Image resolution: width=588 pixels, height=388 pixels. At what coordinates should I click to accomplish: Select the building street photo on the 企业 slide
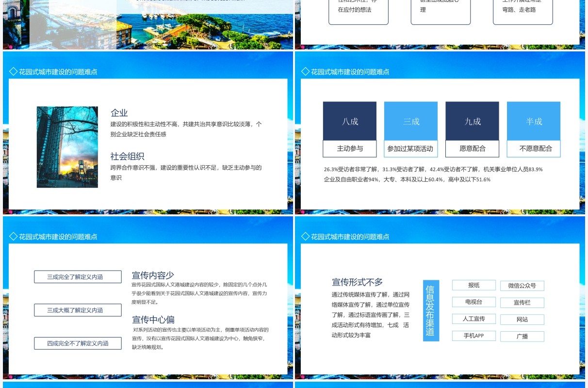67,147
